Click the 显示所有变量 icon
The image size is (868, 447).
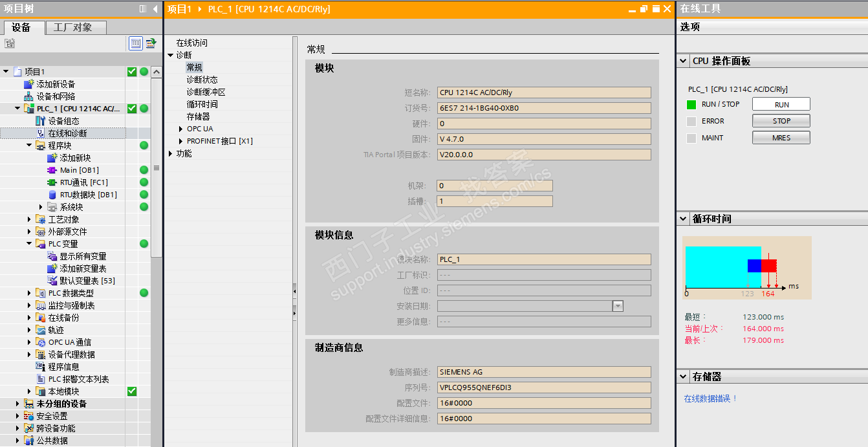pos(52,256)
